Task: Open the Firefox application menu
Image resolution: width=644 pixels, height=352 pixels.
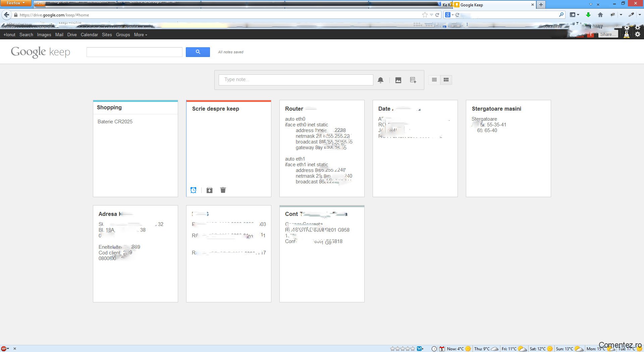Action: tap(16, 3)
